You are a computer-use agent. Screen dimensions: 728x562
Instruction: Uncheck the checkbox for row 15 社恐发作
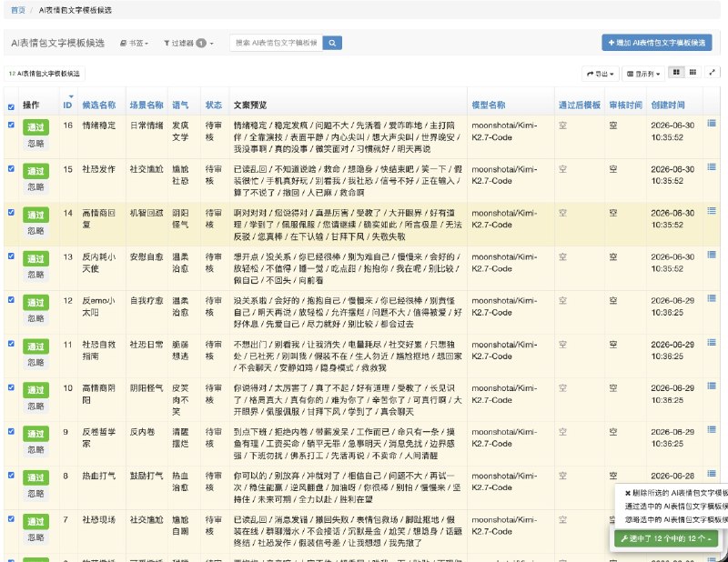tap(11, 168)
